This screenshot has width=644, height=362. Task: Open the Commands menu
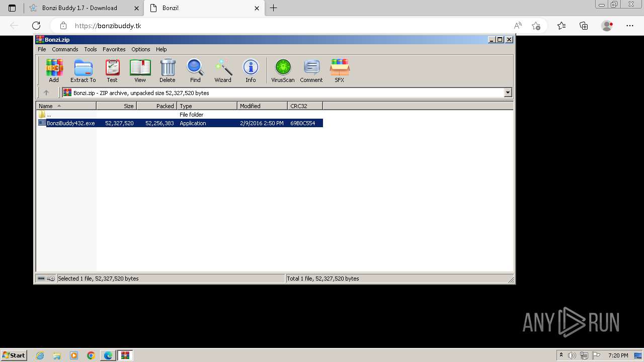coord(65,49)
